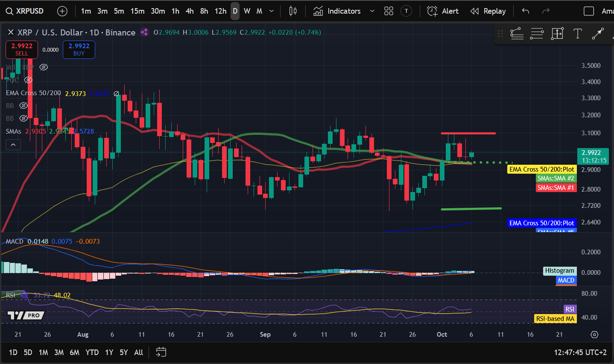Go to date using calendar icon
The image size is (614, 364).
tap(161, 352)
